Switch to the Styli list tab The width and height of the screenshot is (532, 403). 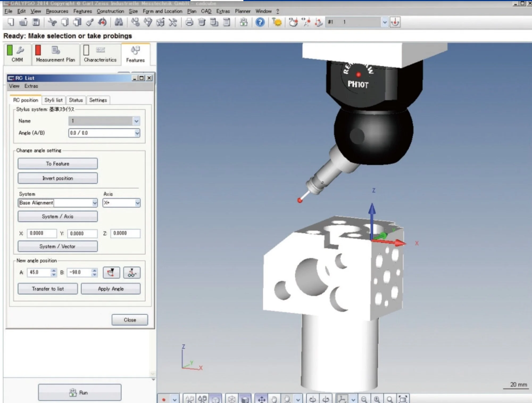coord(53,100)
